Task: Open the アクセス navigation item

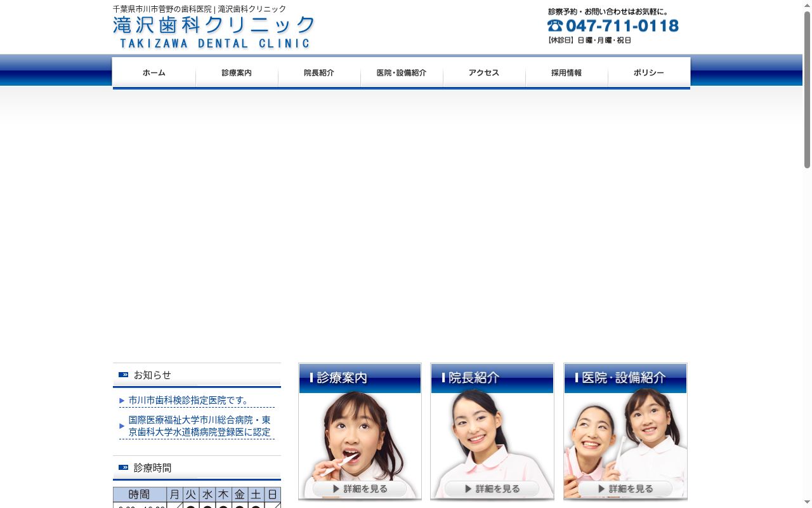Action: coord(484,72)
